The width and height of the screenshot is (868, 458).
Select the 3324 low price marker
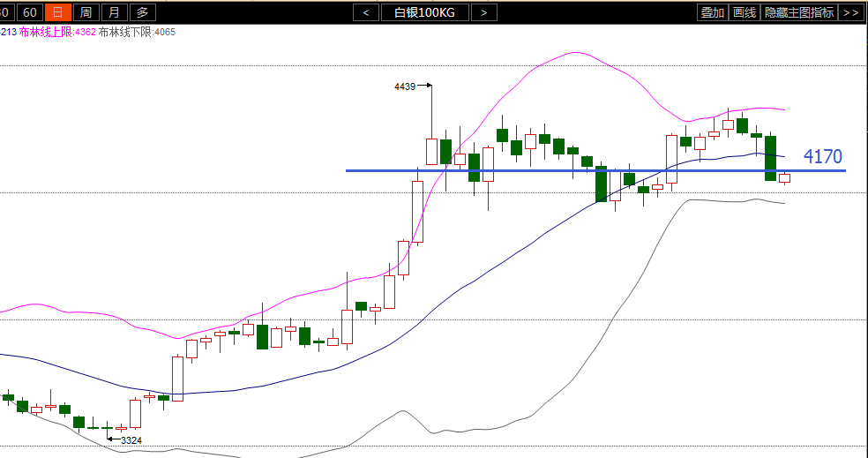(x=131, y=439)
